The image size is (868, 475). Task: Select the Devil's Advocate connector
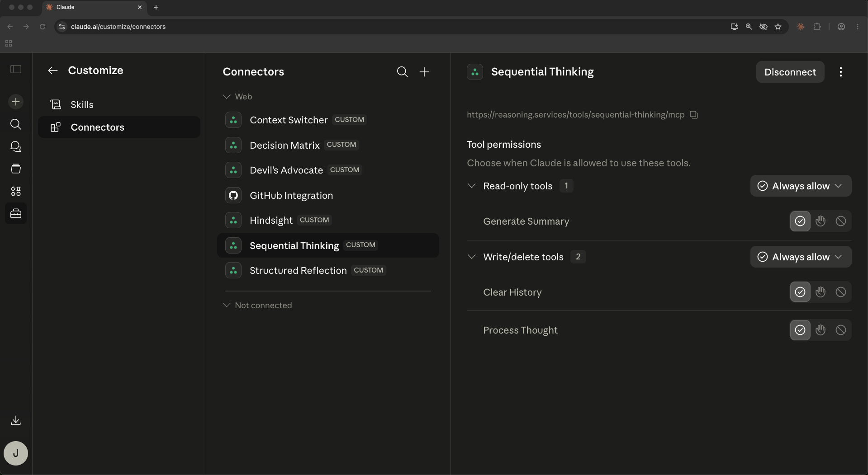tap(328, 170)
